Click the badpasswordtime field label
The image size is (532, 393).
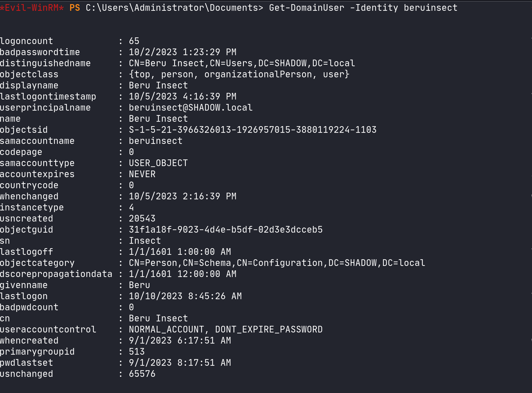(x=40, y=52)
